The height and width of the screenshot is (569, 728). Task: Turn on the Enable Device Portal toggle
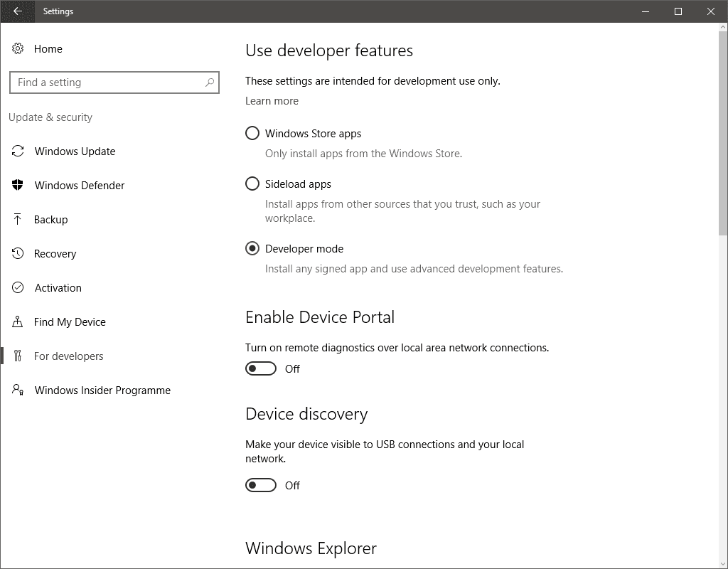[261, 368]
